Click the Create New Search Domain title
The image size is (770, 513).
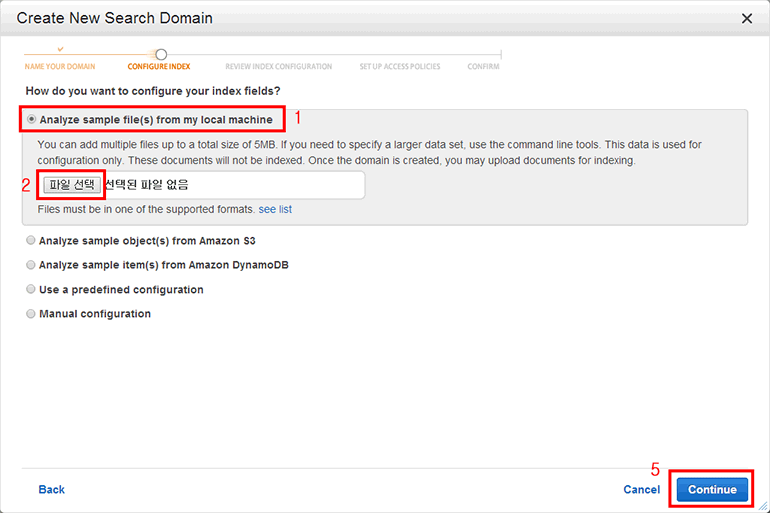[x=115, y=18]
